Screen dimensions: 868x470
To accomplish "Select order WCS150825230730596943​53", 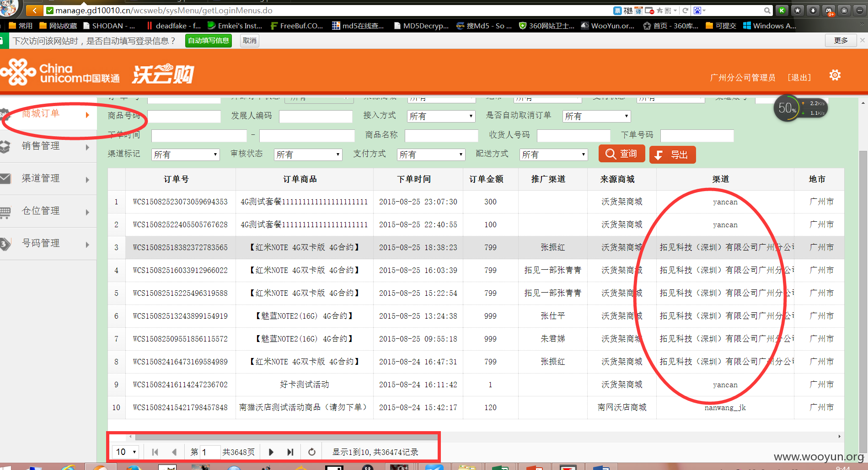I will [180, 202].
